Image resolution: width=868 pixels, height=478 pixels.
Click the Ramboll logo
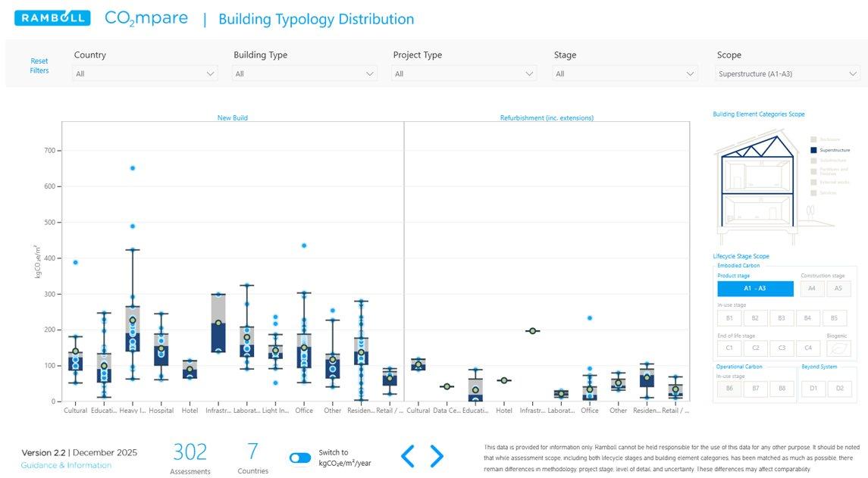(52, 18)
